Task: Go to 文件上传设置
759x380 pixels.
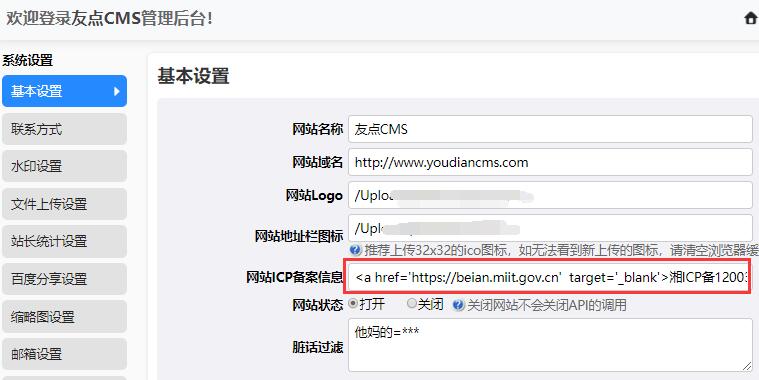Action: click(x=64, y=204)
